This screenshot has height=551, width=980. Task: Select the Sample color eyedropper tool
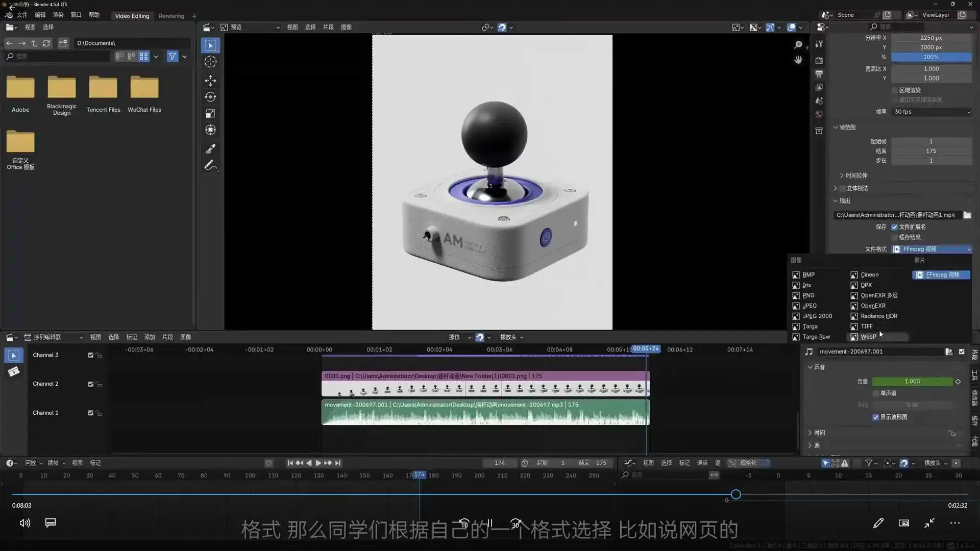(210, 148)
